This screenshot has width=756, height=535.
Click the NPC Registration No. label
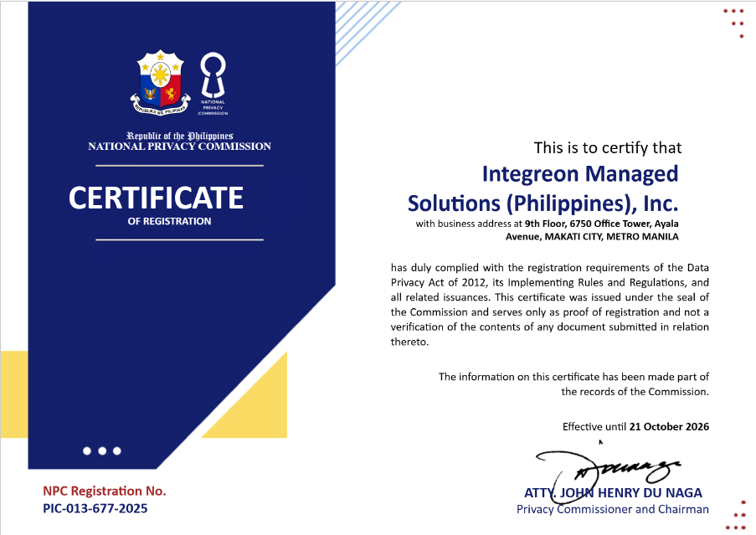(105, 491)
